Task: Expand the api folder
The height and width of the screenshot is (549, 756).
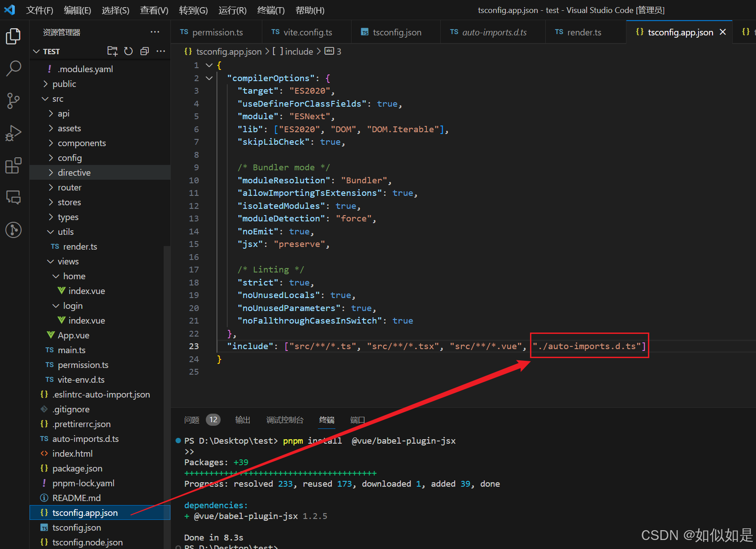Action: [x=51, y=113]
